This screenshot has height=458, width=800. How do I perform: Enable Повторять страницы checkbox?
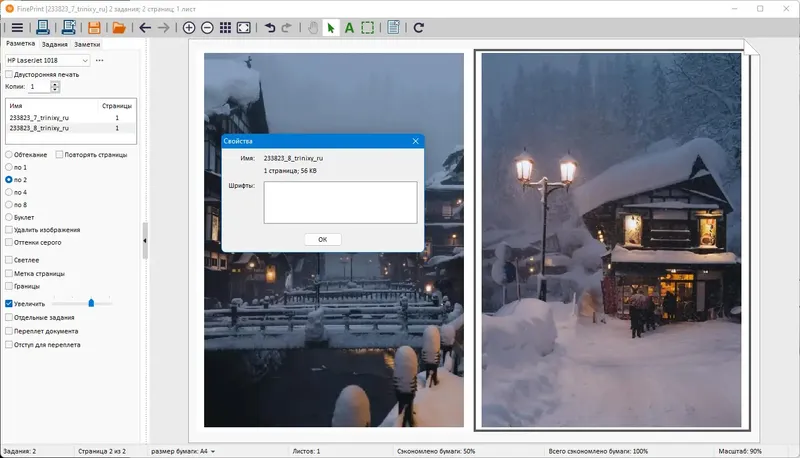click(x=59, y=155)
